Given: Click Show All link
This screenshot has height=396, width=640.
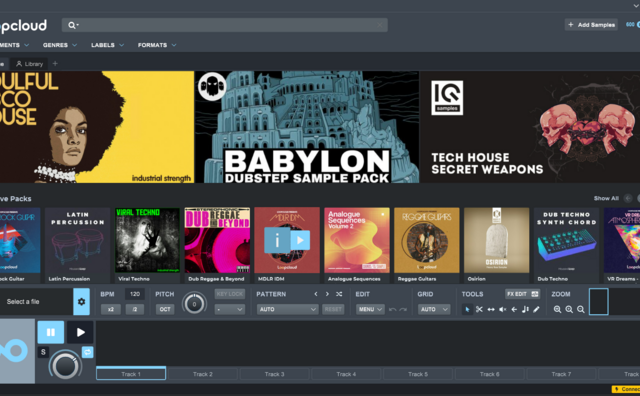Looking at the screenshot, I should tap(606, 198).
